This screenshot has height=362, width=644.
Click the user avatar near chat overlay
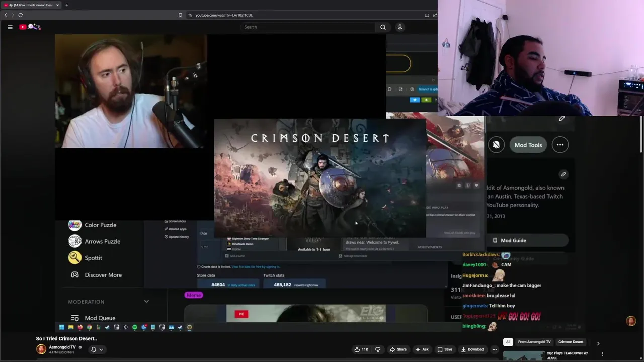(x=631, y=321)
